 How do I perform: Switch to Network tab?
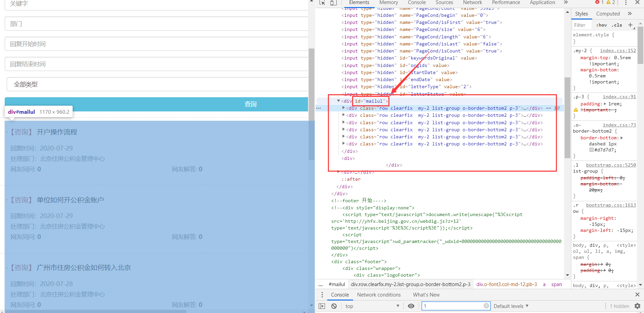point(472,2)
